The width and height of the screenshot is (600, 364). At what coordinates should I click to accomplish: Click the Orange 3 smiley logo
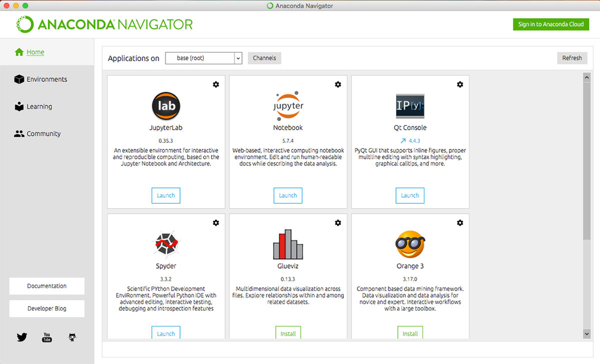click(410, 244)
